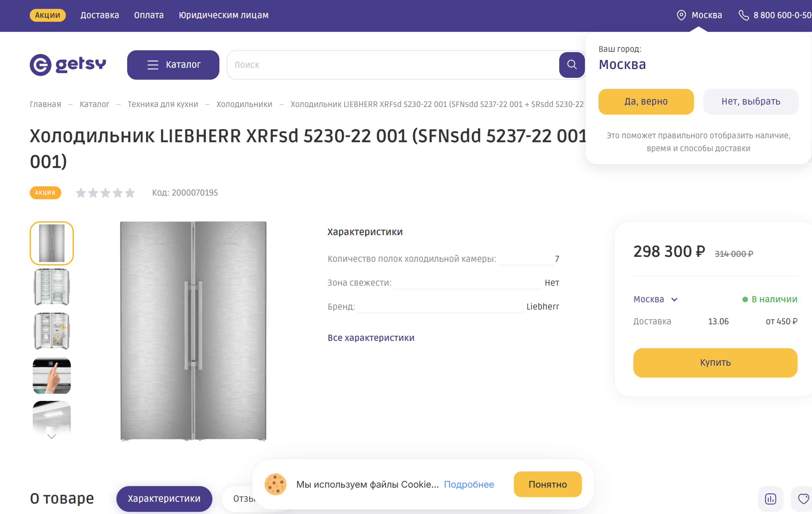Open the Доставка menu item

pos(100,15)
